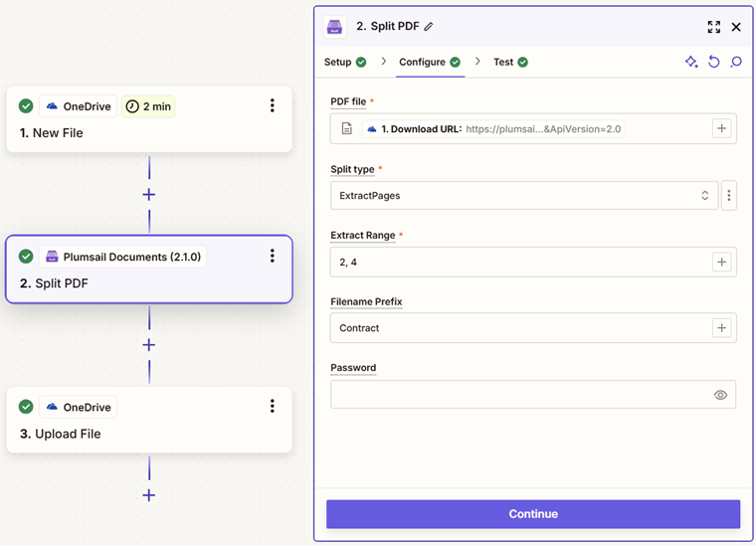Click the pencil icon to rename Split PDF

pos(429,27)
